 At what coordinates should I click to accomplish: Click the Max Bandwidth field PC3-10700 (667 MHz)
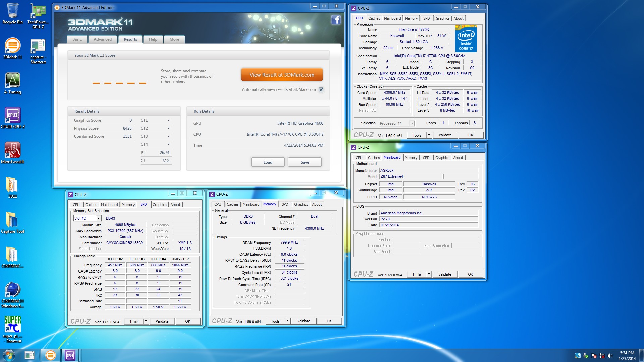[x=125, y=231]
